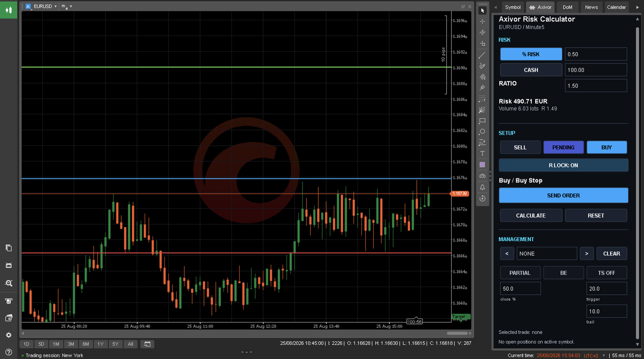
Task: Click the SEND ORDER button
Action: (563, 195)
